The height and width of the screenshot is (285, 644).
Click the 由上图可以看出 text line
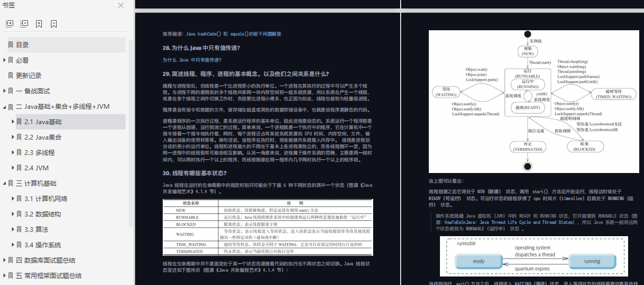click(445, 181)
